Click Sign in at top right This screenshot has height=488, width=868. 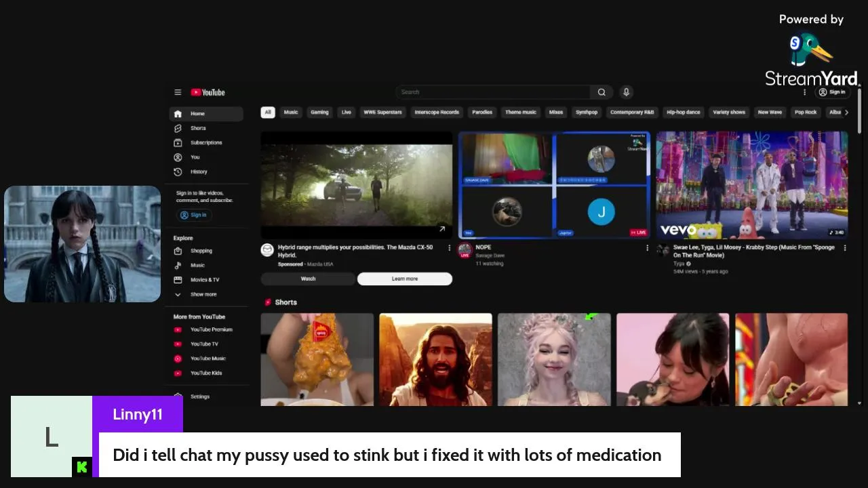click(832, 92)
